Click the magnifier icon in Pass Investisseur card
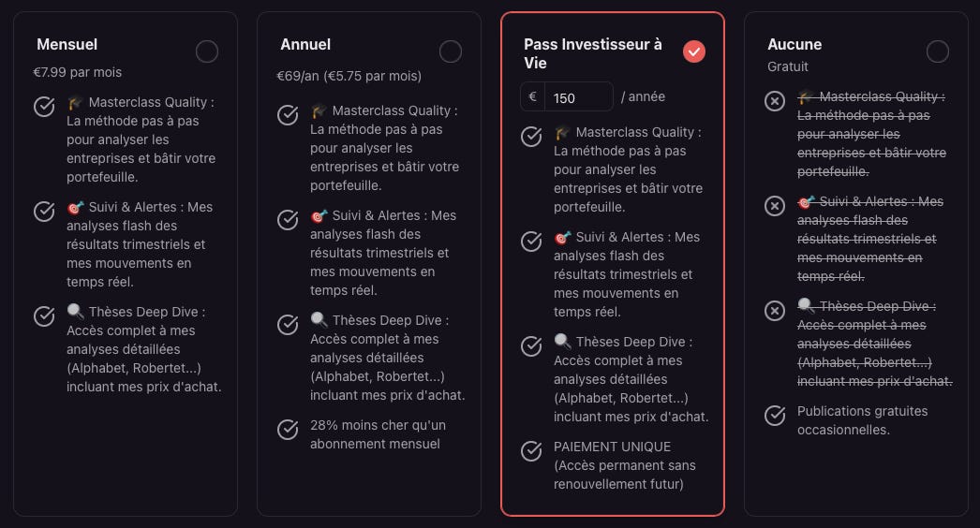This screenshot has width=980, height=528. [562, 341]
